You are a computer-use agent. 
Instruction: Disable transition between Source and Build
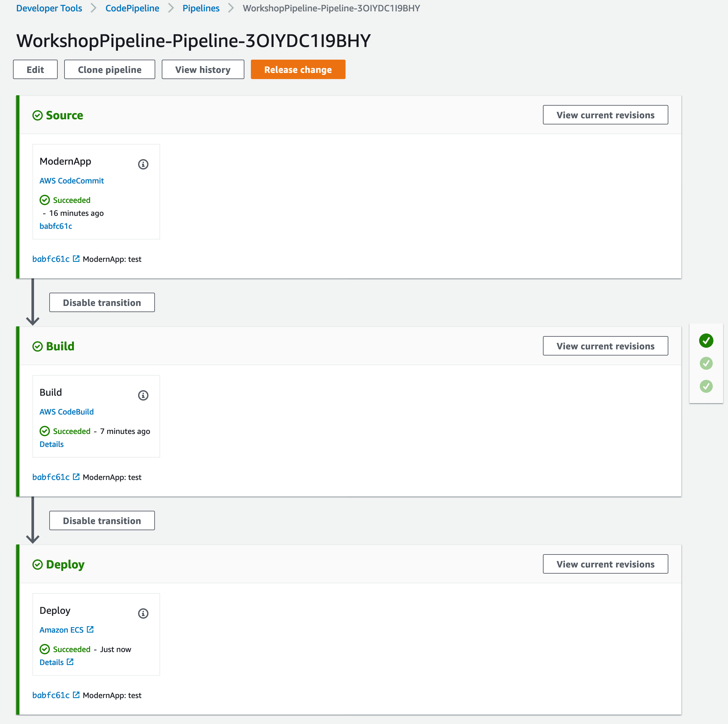click(102, 302)
